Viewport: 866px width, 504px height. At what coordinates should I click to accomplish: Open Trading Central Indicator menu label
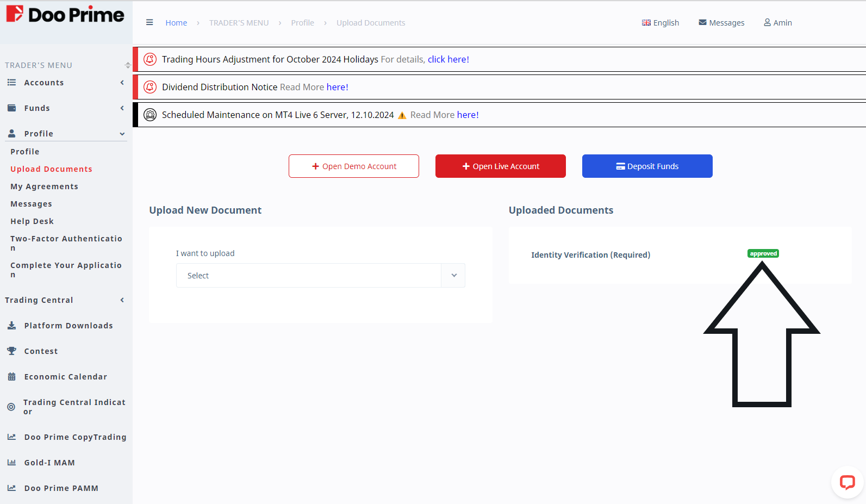(74, 407)
